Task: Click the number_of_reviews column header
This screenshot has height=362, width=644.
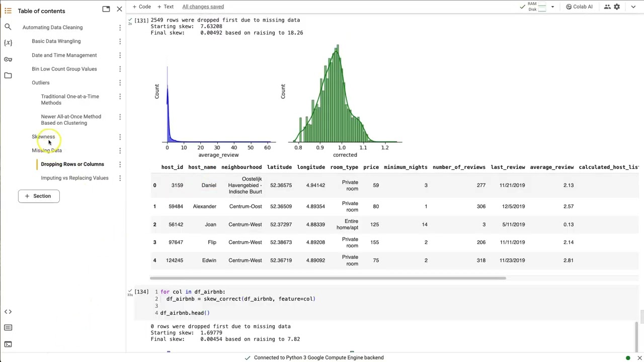Action: [x=459, y=167]
